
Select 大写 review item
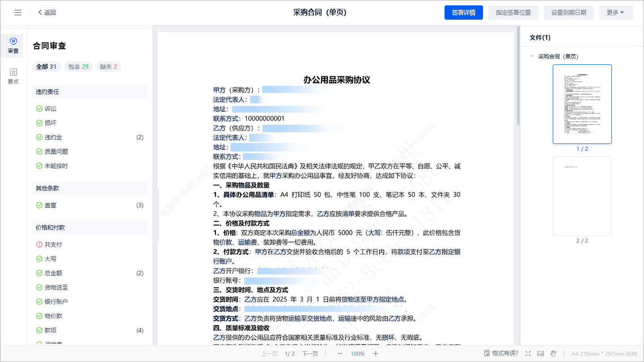pyautogui.click(x=89, y=259)
